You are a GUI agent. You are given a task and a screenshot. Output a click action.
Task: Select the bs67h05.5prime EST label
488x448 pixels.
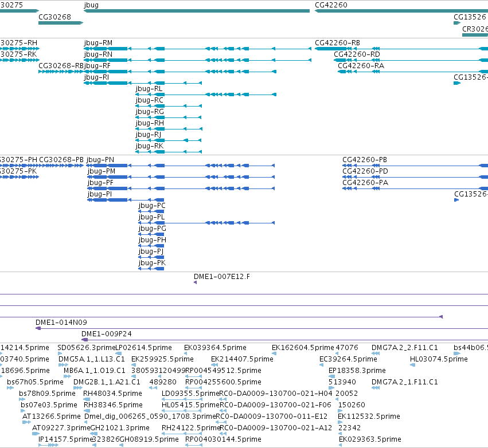[35, 382]
